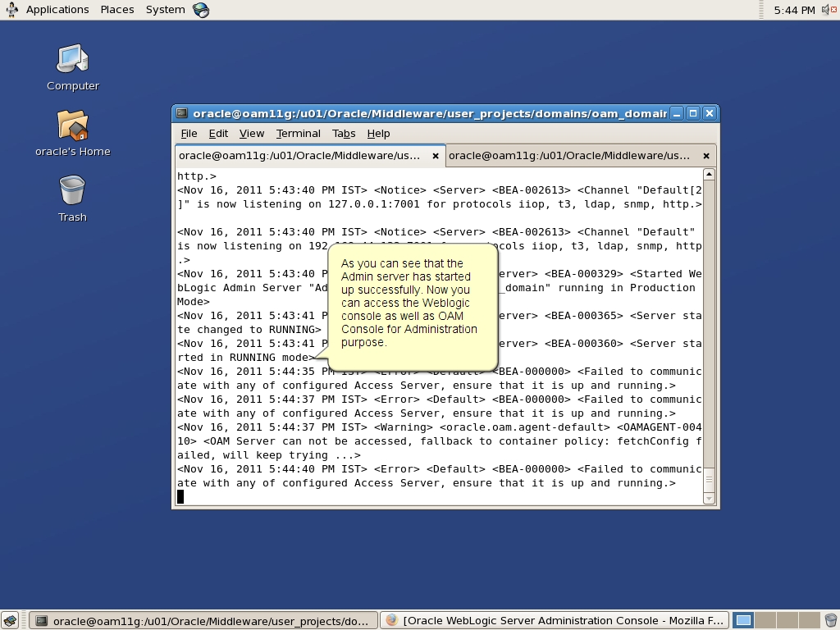Open the Tabs menu
This screenshot has width=840, height=630.
[x=344, y=133]
